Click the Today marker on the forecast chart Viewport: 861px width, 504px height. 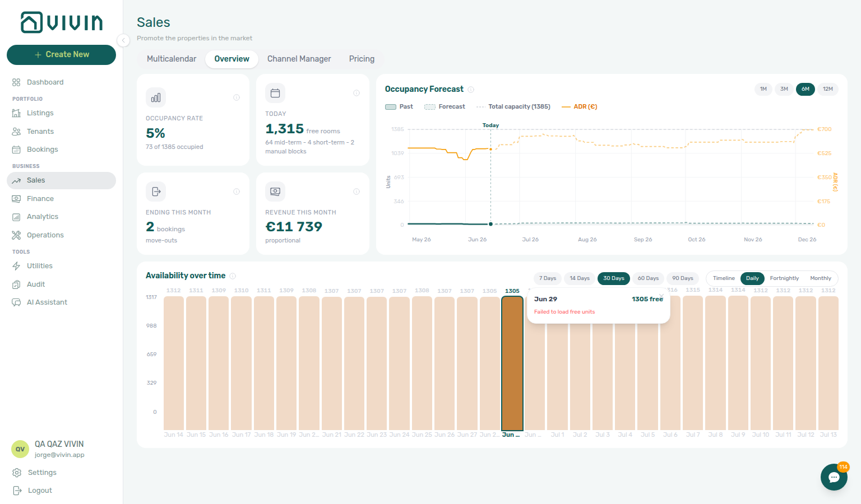[490, 125]
